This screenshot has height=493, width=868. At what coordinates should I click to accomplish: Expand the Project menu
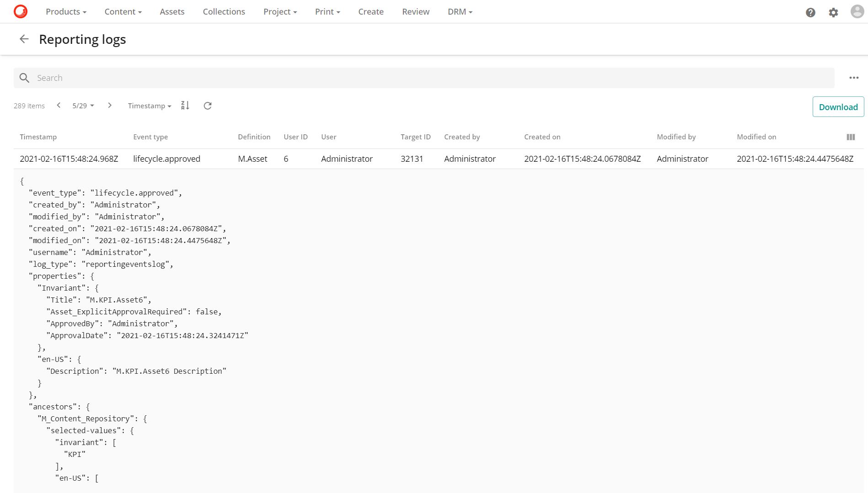(280, 12)
